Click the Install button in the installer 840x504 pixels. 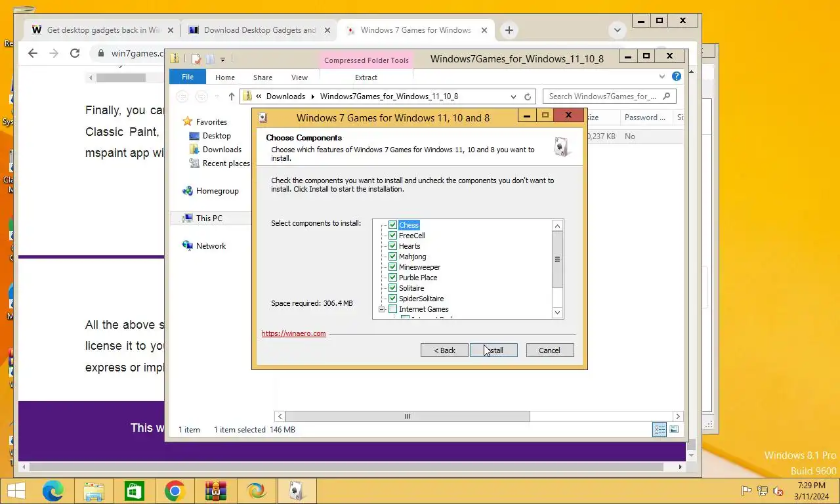coord(493,350)
